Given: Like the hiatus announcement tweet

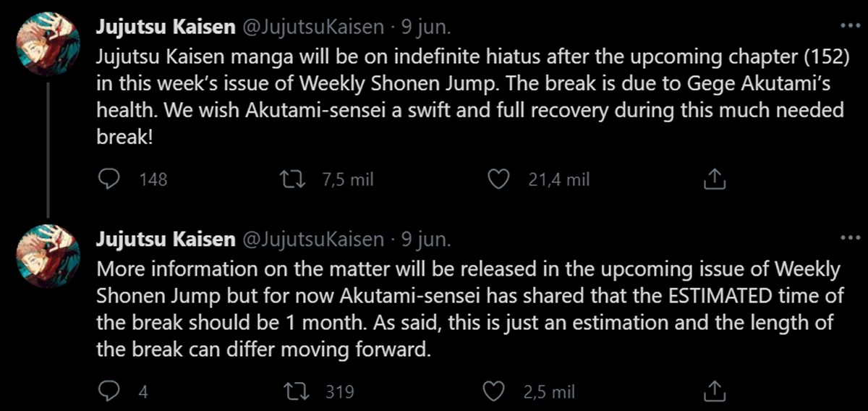Looking at the screenshot, I should (x=498, y=179).
